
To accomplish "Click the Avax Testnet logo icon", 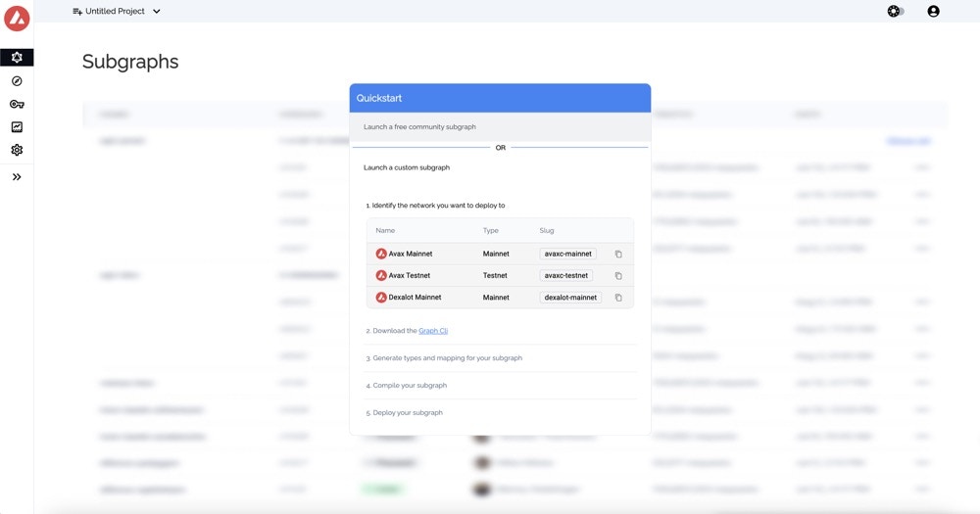I will 381,275.
